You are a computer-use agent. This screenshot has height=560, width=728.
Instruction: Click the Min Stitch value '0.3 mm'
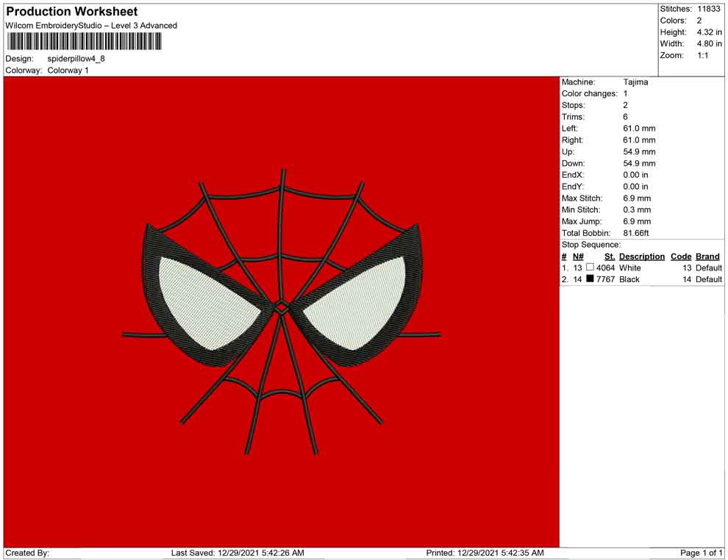(637, 209)
